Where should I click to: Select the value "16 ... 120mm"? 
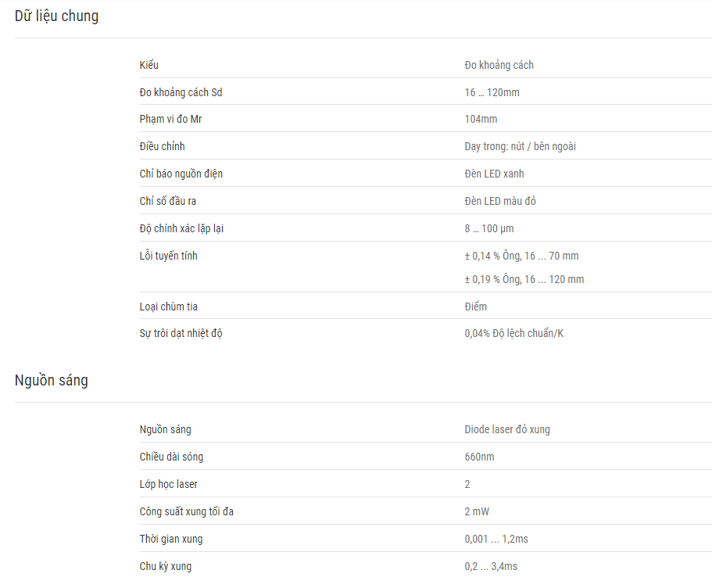492,92
